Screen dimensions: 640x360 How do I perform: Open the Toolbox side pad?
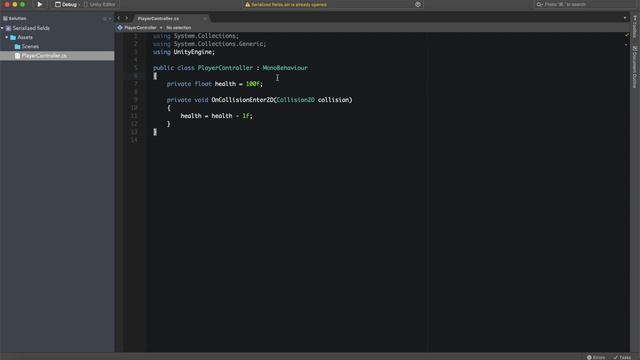click(635, 27)
